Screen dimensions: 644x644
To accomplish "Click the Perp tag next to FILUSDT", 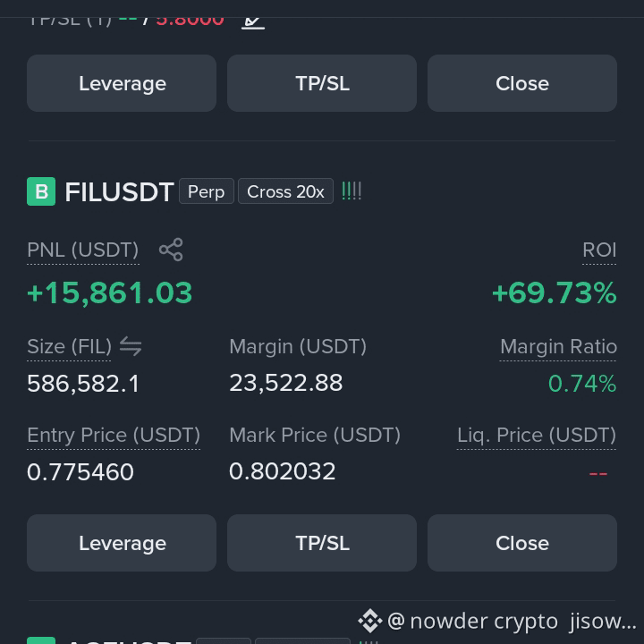I will (207, 191).
